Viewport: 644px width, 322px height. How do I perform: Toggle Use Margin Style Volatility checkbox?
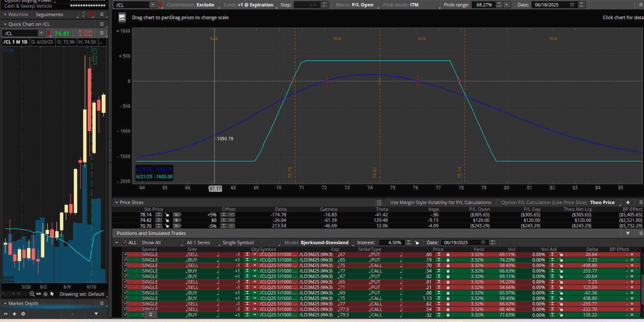pos(379,202)
